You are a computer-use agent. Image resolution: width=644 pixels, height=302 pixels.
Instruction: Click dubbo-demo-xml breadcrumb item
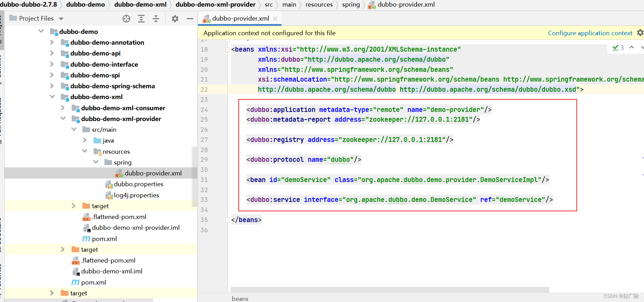coord(140,5)
